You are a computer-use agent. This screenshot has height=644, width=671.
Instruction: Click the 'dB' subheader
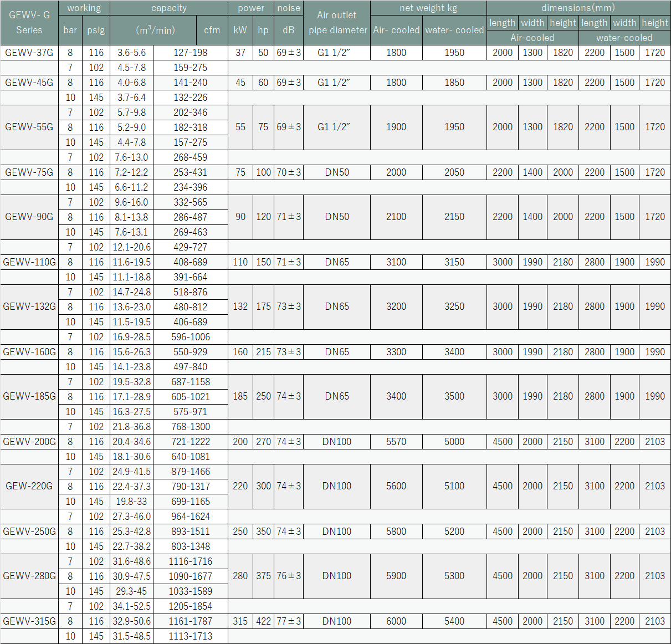tap(289, 30)
